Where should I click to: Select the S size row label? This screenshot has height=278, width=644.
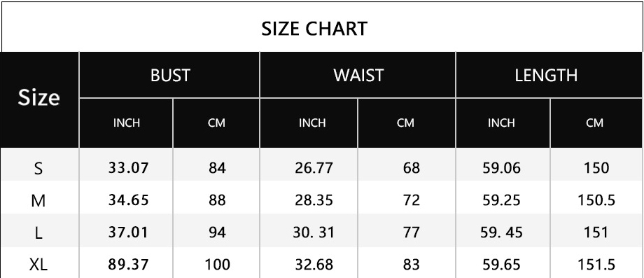point(38,168)
